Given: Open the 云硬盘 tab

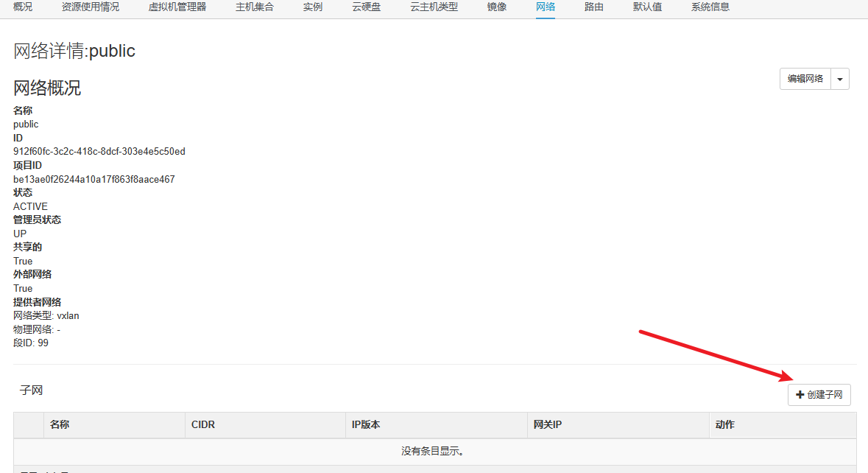Looking at the screenshot, I should (x=366, y=7).
